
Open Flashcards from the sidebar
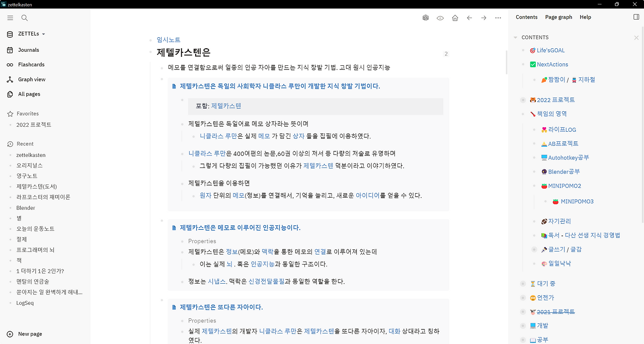(31, 64)
